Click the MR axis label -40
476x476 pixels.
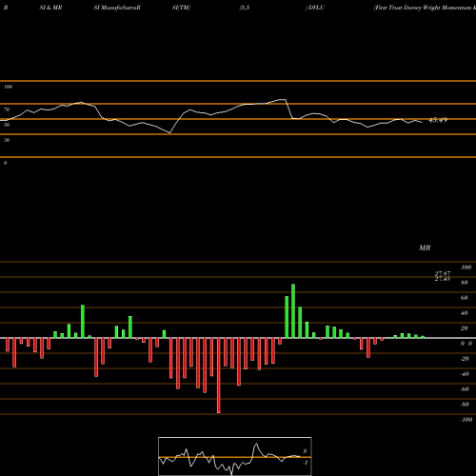(465, 374)
